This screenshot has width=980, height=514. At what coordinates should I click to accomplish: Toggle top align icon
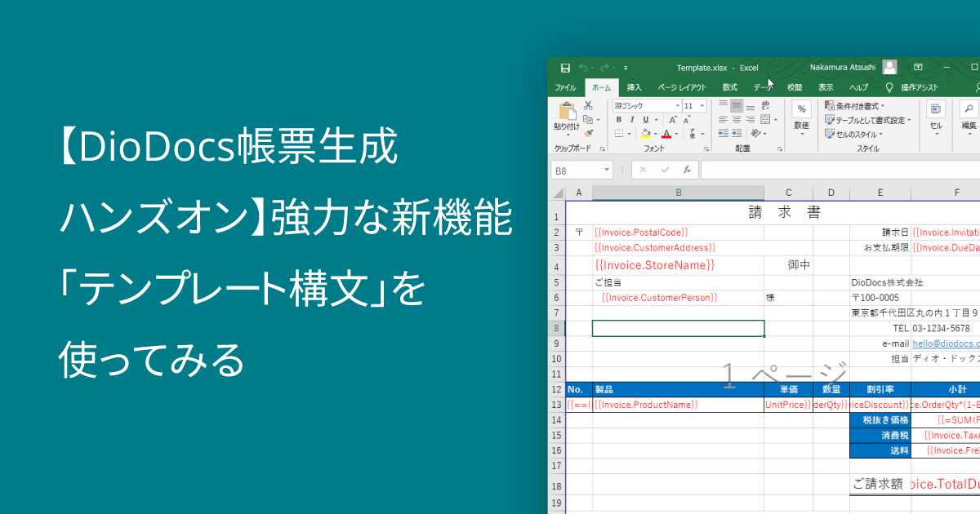[x=724, y=105]
